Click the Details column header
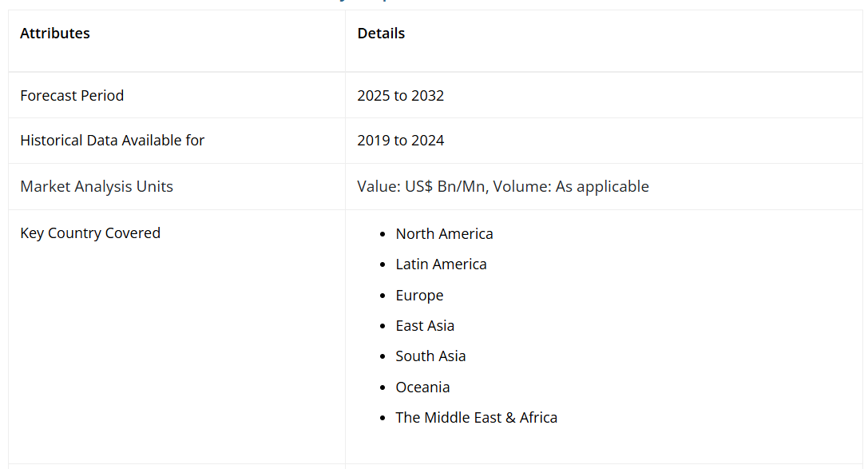Viewport: 868px width, 469px height. [x=381, y=34]
